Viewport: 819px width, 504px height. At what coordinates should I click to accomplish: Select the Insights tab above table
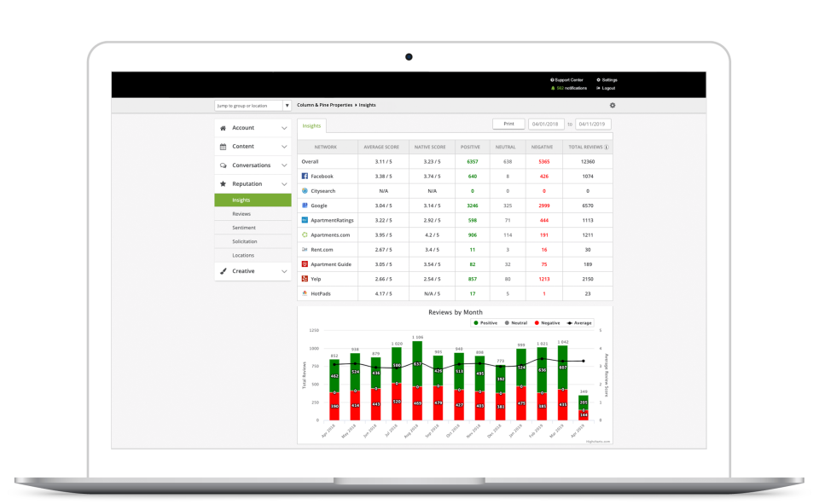(x=312, y=126)
